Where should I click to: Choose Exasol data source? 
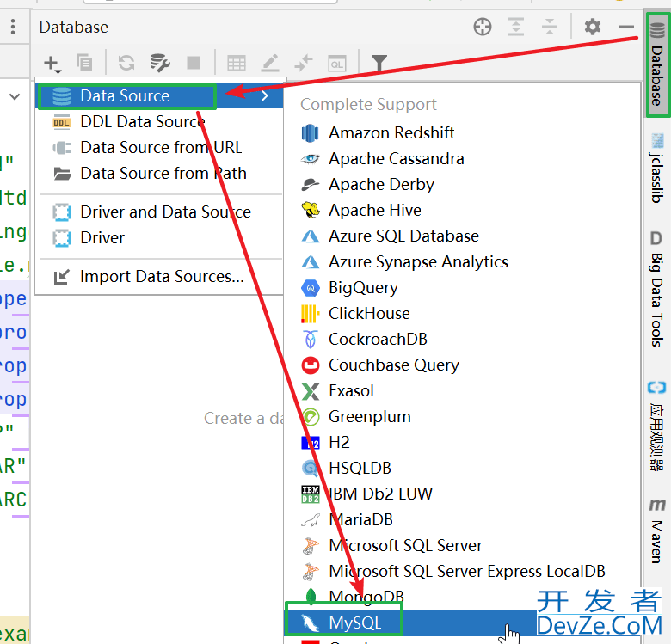(462, 391)
